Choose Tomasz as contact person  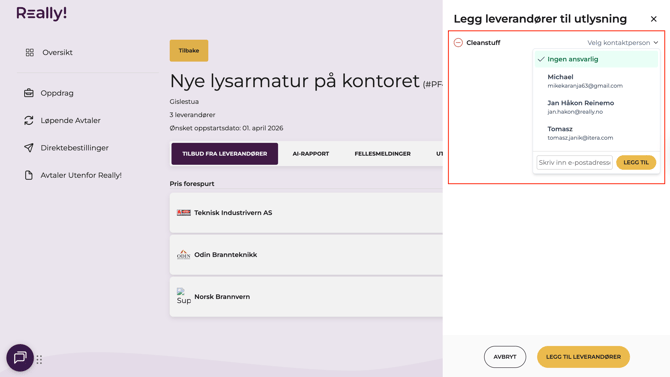point(596,133)
